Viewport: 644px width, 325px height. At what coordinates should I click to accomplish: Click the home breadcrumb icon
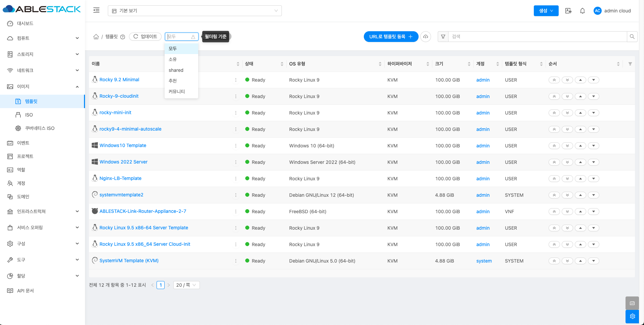[96, 37]
